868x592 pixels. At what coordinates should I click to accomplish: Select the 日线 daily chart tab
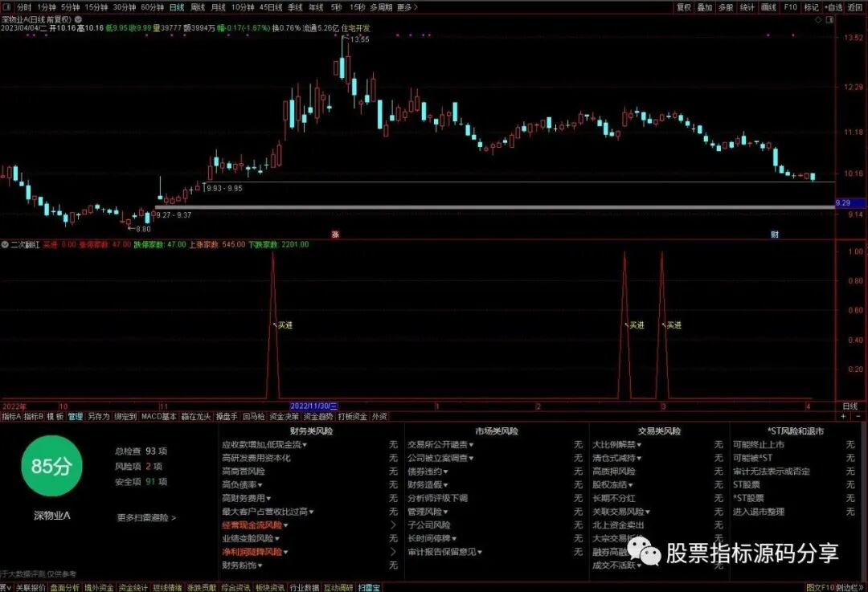tap(177, 7)
